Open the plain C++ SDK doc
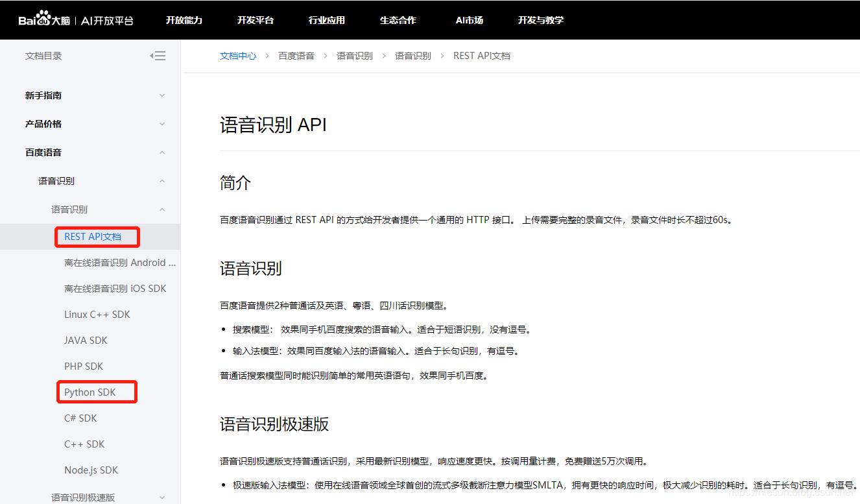This screenshot has height=504, width=860. [x=84, y=444]
